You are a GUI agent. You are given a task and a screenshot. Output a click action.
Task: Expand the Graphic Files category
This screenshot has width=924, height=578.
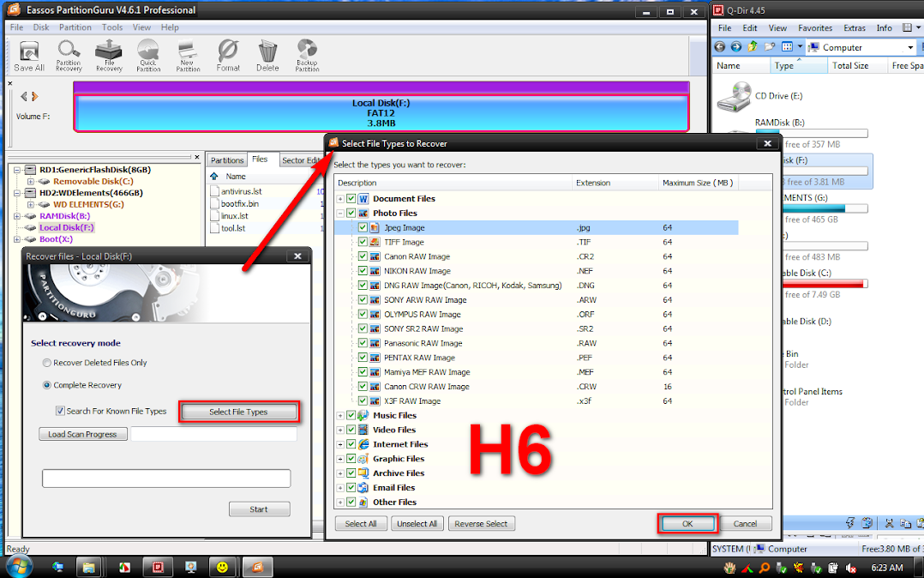[x=340, y=459]
